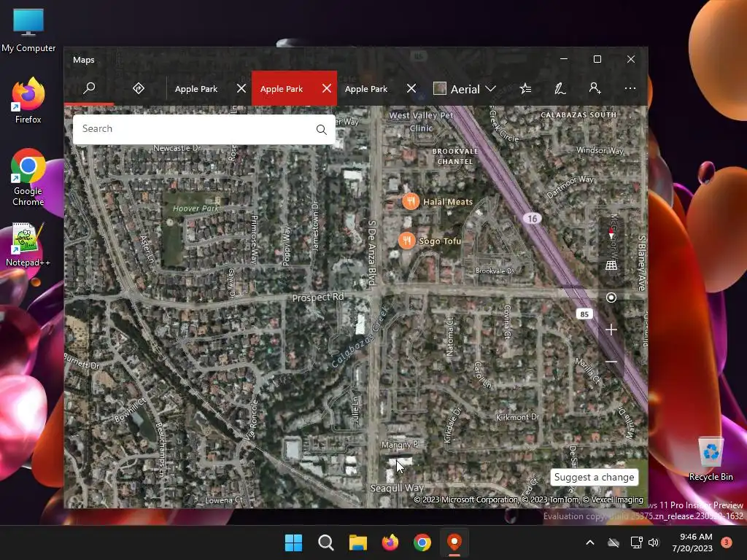Maximize the Maps window
Screen dimensions: 747x560
click(597, 59)
